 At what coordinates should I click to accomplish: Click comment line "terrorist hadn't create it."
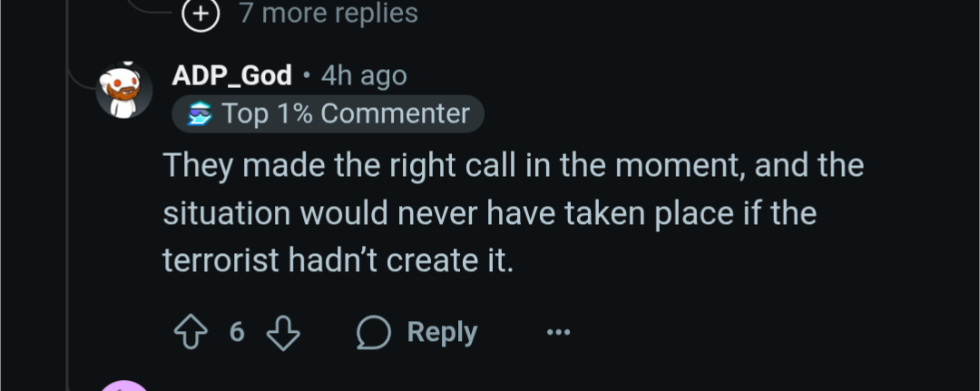338,261
